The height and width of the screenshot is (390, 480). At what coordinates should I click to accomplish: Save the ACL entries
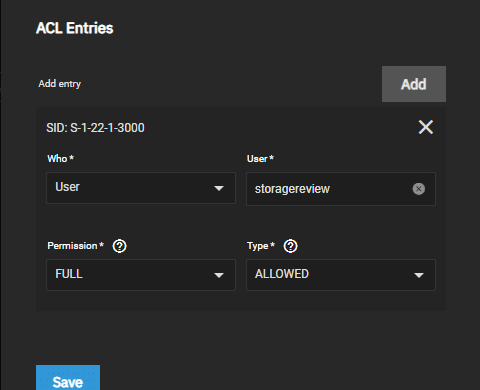point(68,378)
